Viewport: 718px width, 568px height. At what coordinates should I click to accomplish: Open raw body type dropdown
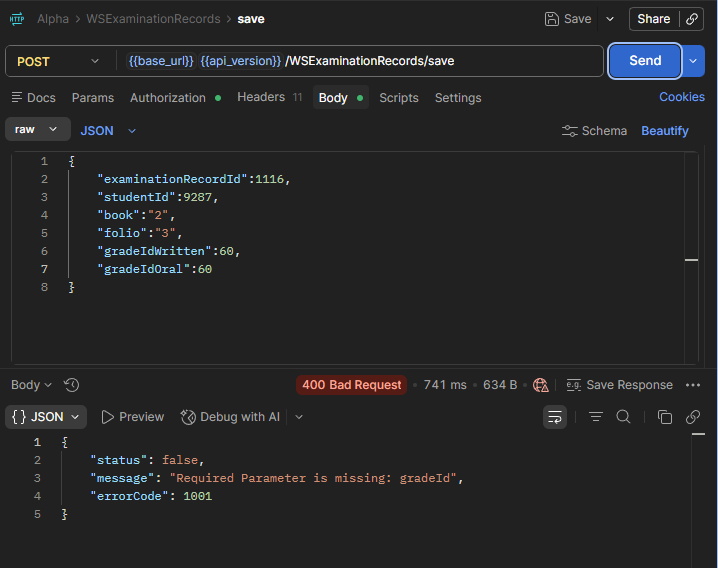38,130
